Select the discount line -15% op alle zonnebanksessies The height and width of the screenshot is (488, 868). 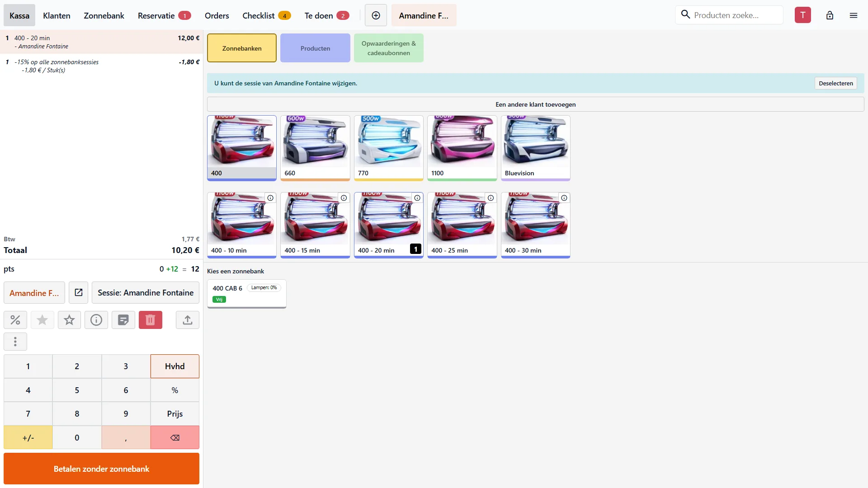click(x=102, y=66)
